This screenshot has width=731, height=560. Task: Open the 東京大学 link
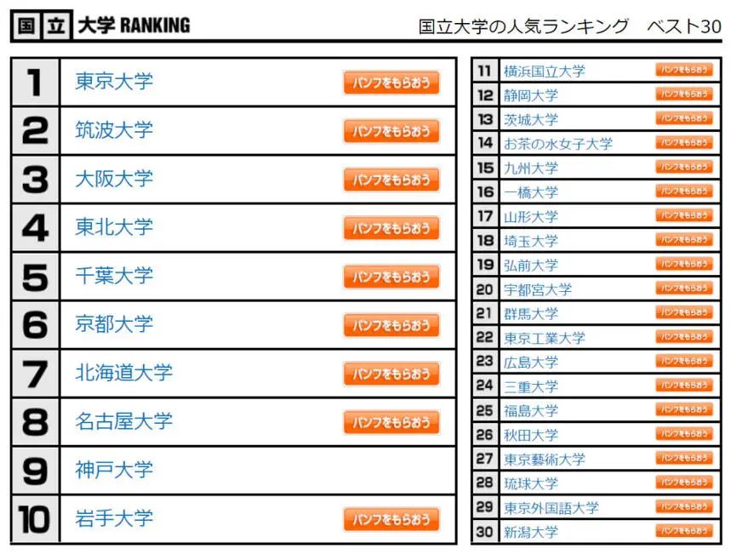(x=114, y=81)
